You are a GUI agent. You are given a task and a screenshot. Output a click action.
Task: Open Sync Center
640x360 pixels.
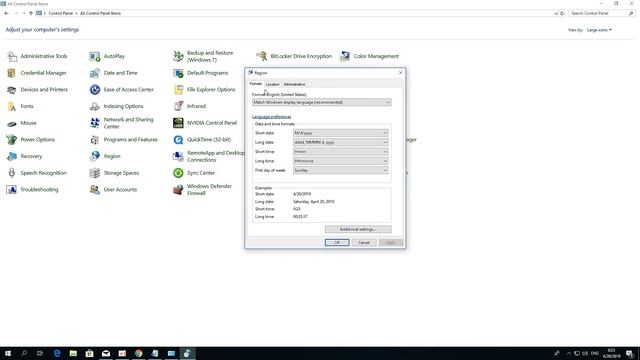coord(194,173)
